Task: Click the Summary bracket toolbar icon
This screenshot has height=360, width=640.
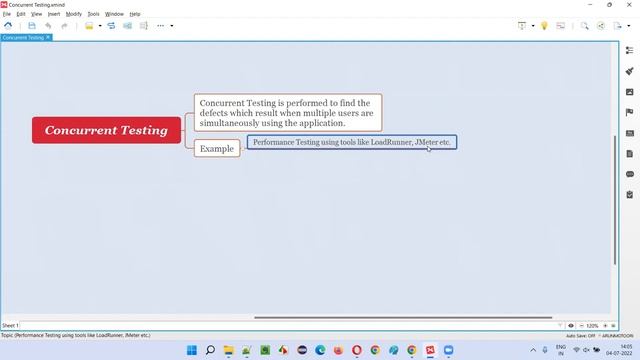Action: click(144, 26)
